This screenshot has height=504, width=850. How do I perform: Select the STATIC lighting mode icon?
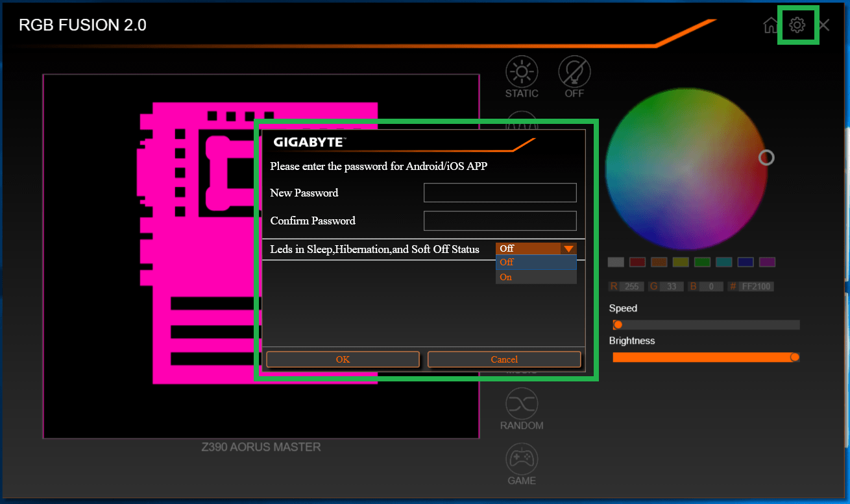coord(522,71)
